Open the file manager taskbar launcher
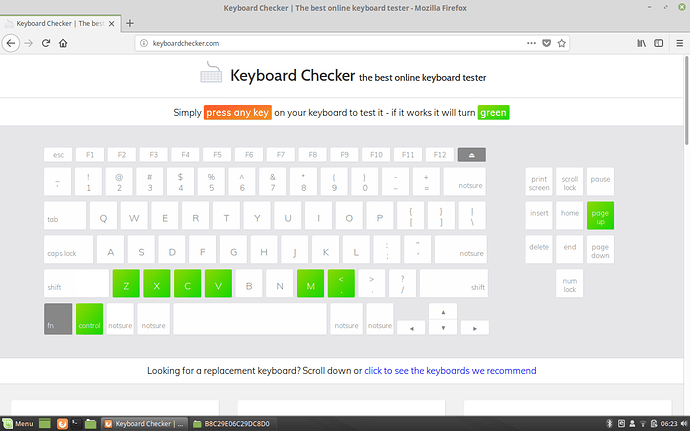Viewport: 690px width, 431px height. coord(91,424)
